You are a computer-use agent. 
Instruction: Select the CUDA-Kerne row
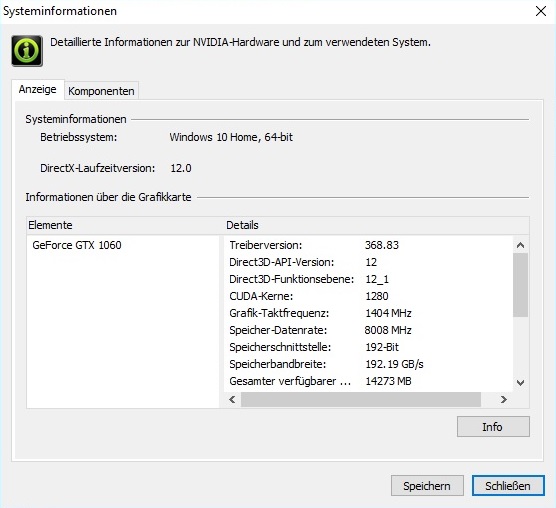368,296
